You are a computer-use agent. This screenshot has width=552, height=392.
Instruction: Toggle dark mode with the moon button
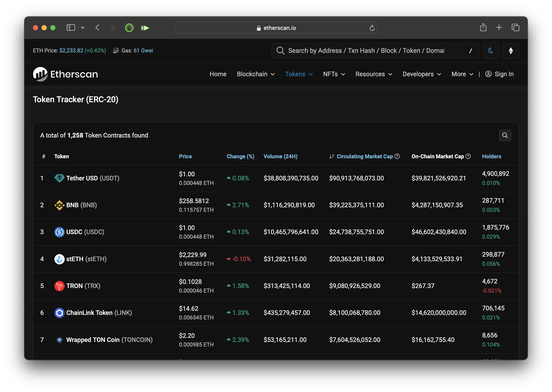point(491,51)
